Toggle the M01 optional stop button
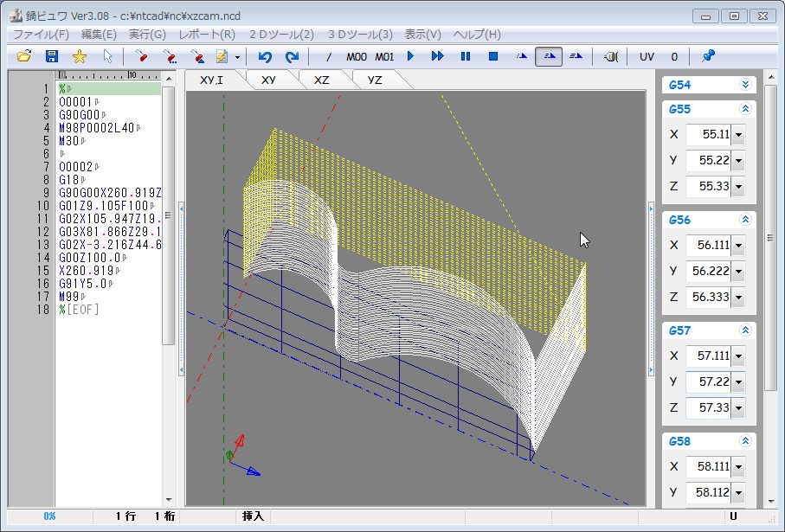The width and height of the screenshot is (785, 532). (384, 56)
